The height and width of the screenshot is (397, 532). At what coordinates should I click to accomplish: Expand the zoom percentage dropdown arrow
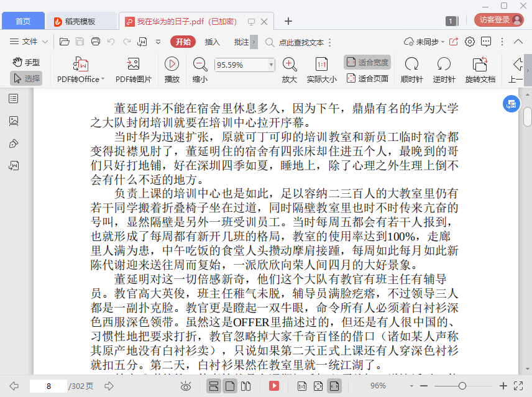pos(271,65)
